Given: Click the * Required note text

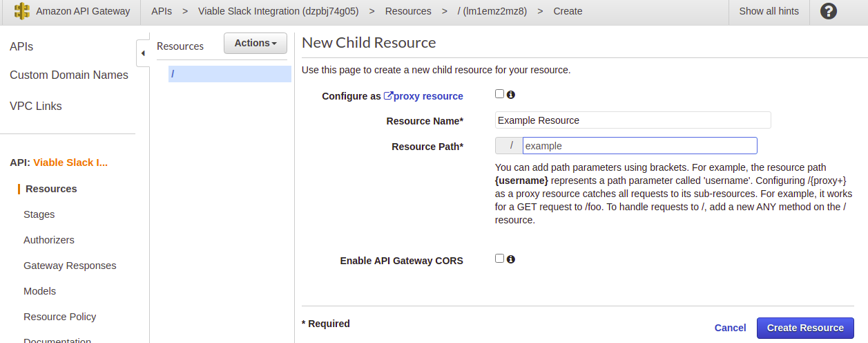Looking at the screenshot, I should tap(326, 324).
